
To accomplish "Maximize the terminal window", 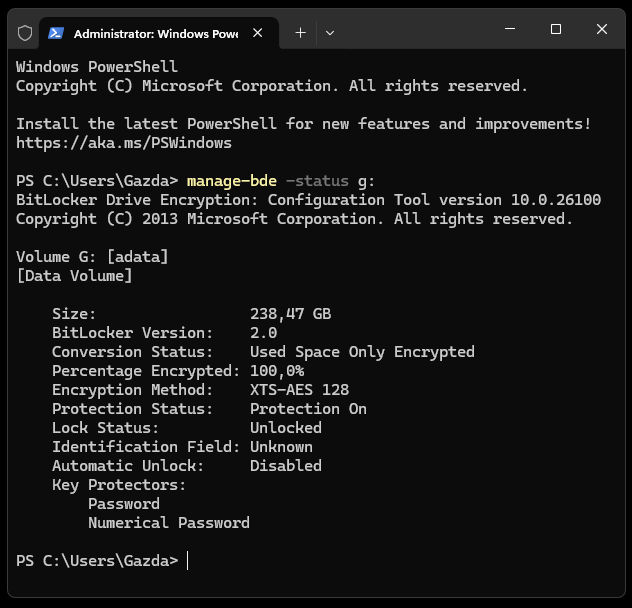I will click(556, 29).
